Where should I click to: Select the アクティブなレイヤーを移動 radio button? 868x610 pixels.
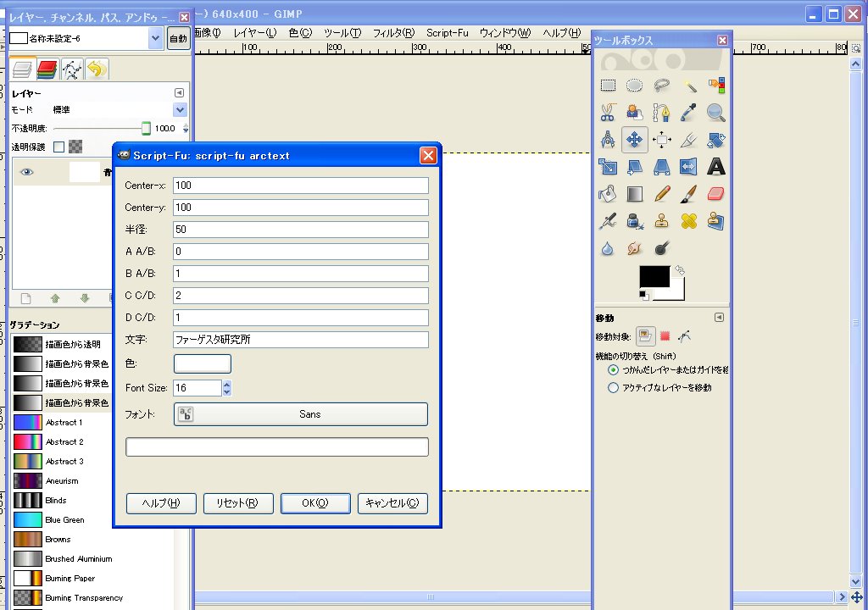pos(614,388)
